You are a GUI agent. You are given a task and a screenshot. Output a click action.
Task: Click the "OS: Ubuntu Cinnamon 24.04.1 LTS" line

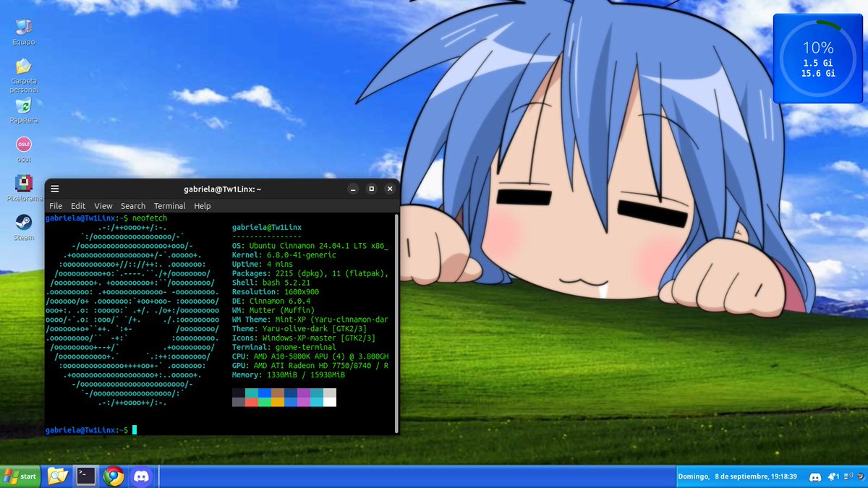(310, 246)
